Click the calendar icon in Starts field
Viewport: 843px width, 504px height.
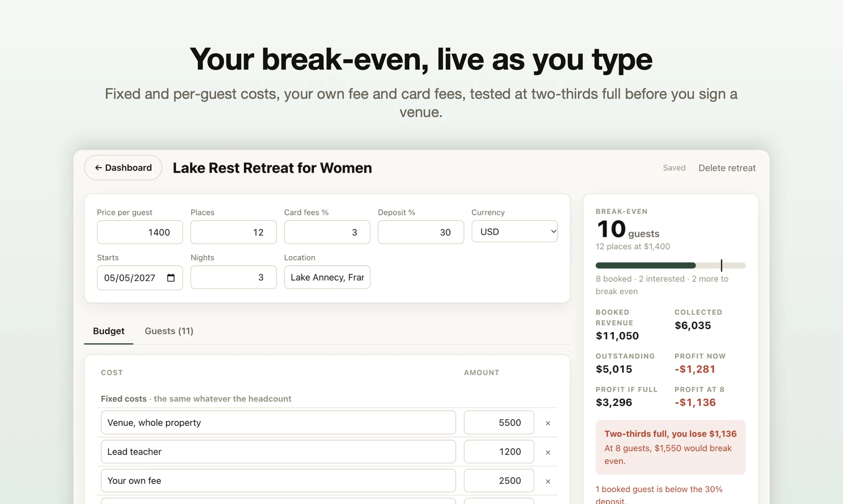click(x=171, y=278)
